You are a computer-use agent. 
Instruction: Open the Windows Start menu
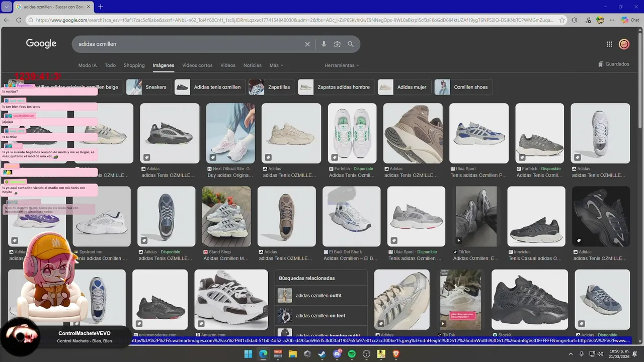(x=248, y=354)
